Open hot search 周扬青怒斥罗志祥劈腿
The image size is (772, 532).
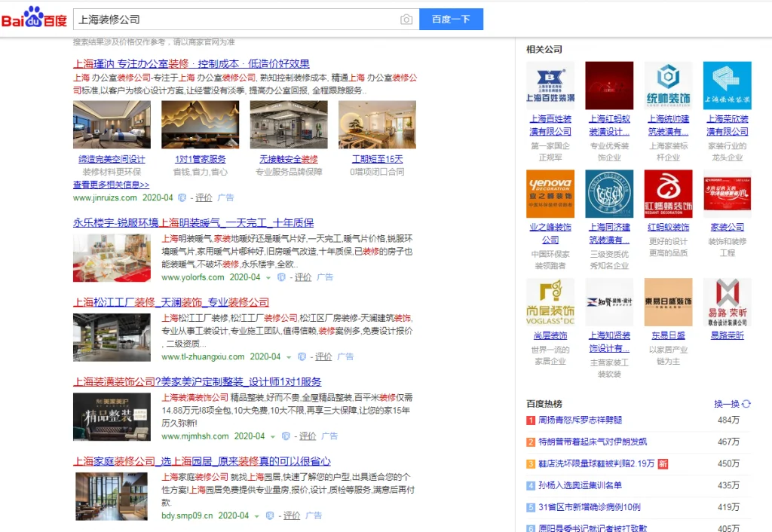[x=580, y=420]
